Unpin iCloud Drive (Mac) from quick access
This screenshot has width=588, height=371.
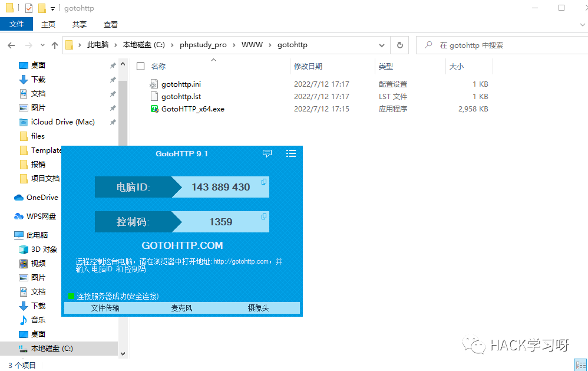click(113, 122)
